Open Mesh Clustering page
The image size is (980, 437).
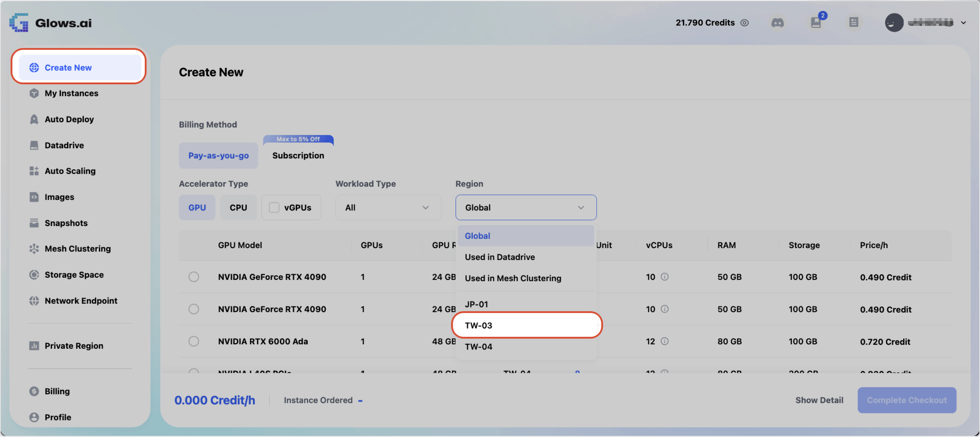(x=77, y=249)
